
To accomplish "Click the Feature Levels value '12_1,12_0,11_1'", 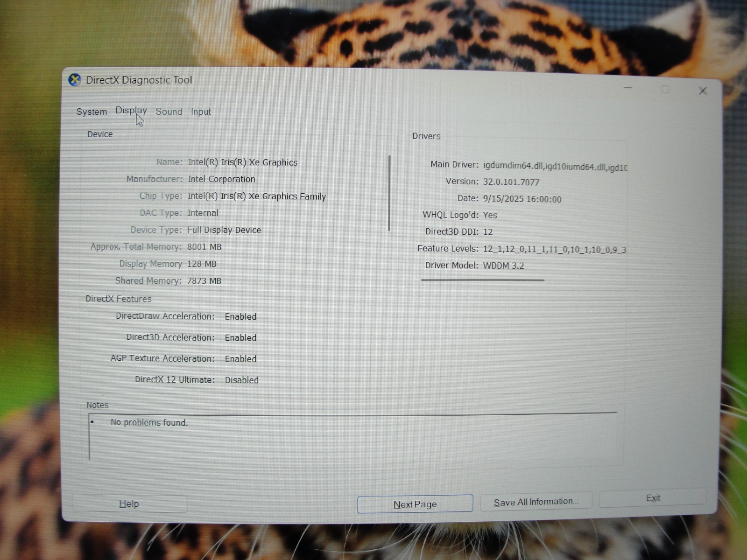I will [x=510, y=249].
